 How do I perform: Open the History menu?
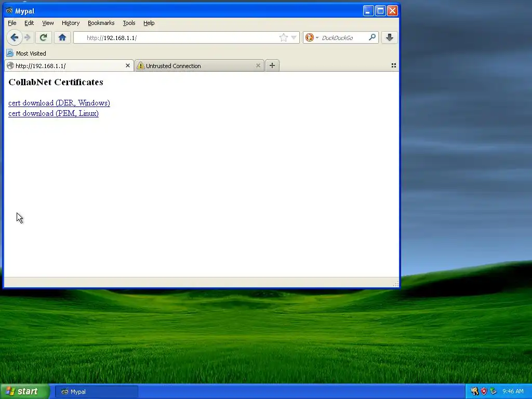(71, 23)
